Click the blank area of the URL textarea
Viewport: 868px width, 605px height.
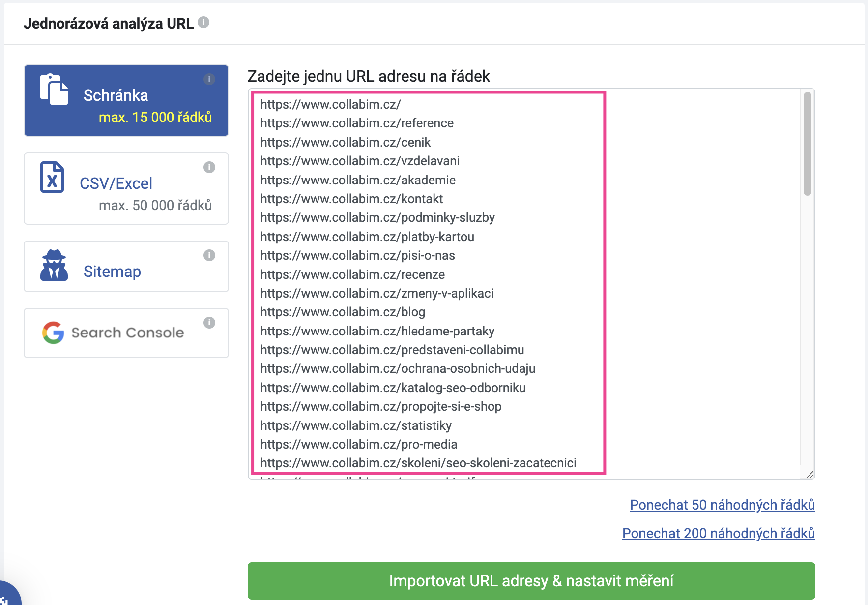pyautogui.click(x=703, y=283)
